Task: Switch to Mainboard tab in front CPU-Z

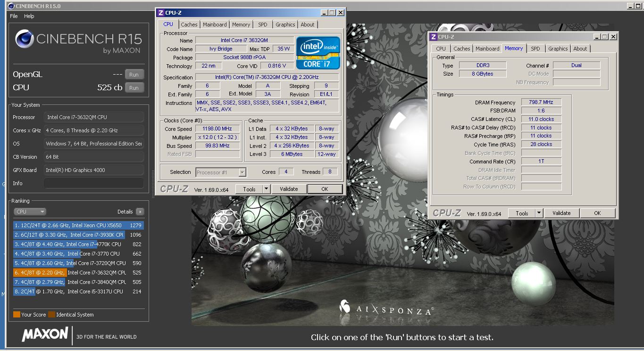Action: (x=215, y=25)
